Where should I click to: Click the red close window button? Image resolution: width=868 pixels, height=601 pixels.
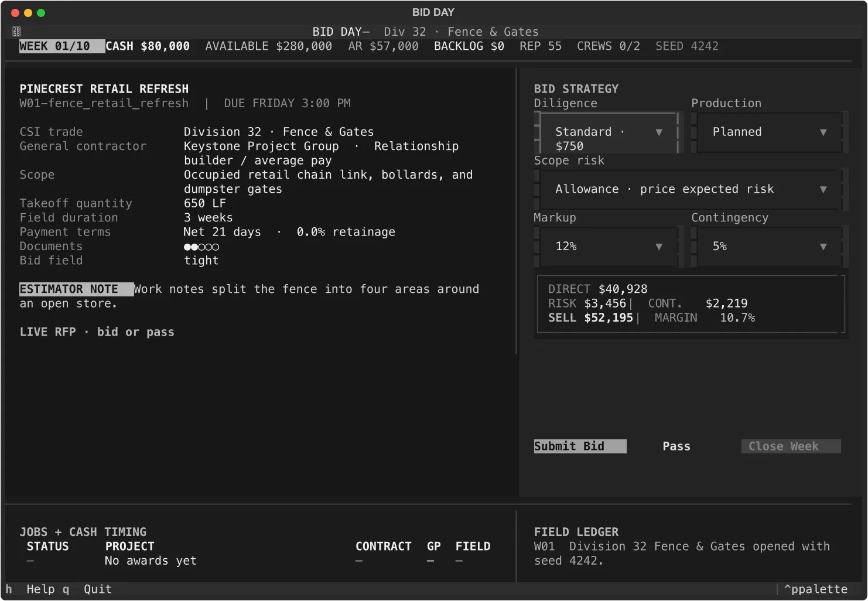[x=15, y=13]
